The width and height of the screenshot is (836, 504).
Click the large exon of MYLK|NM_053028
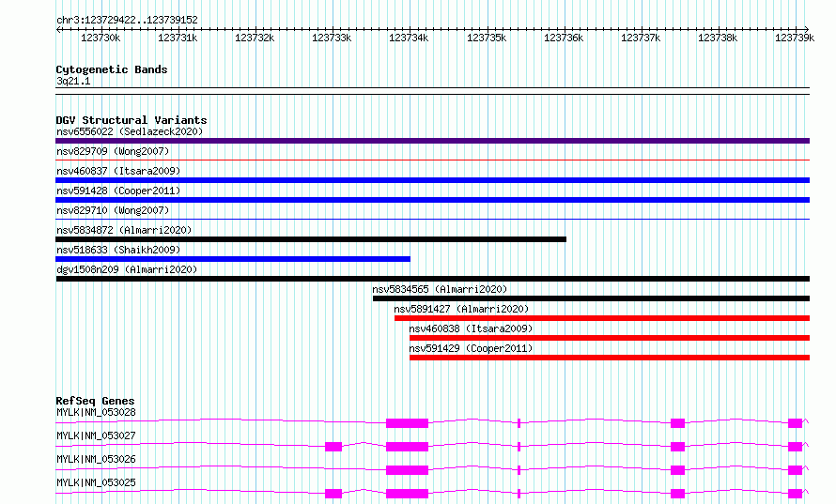pyautogui.click(x=407, y=423)
